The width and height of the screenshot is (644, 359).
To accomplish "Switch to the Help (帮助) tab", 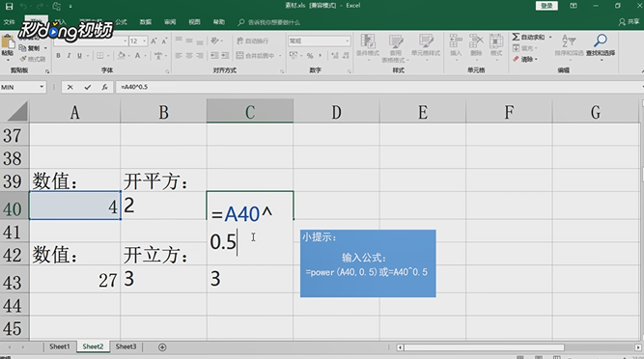I will (219, 22).
